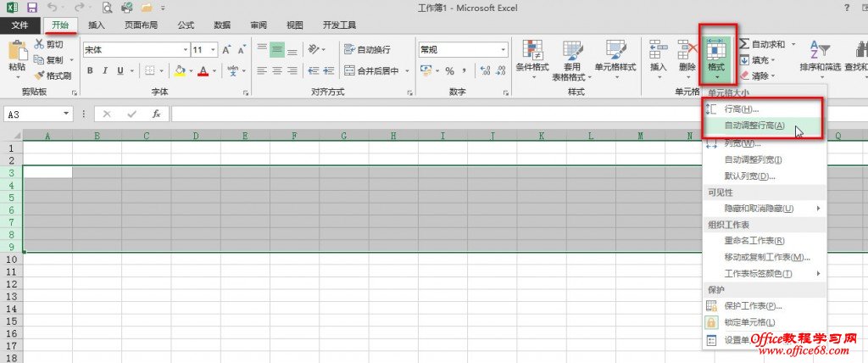868x363 pixels.
Task: Click the Undo arrow icon
Action: (52, 8)
